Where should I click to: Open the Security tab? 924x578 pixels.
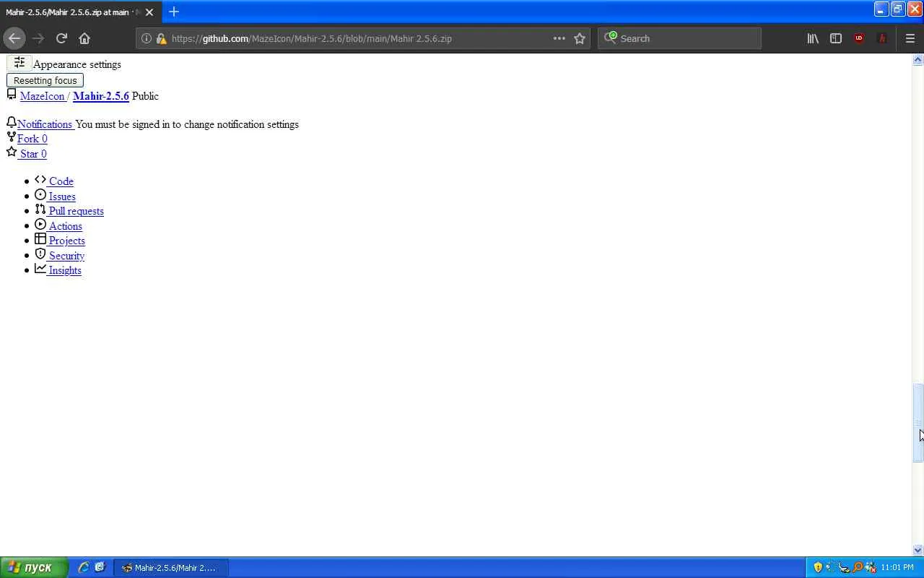point(66,256)
